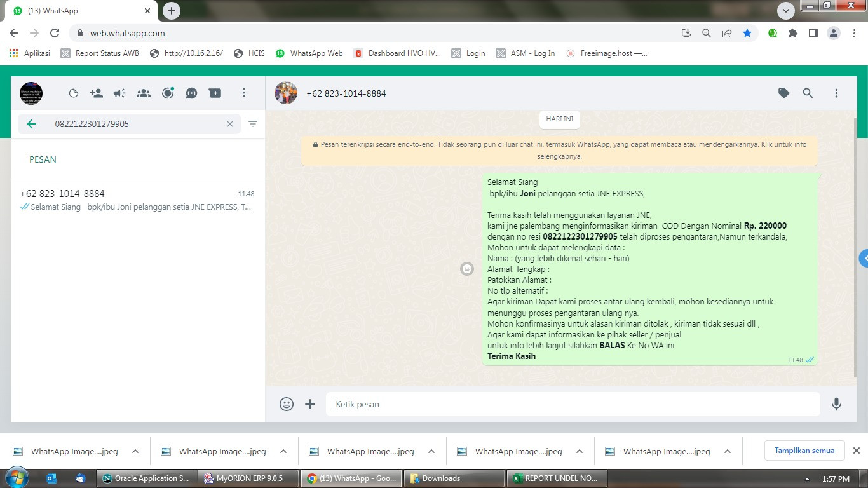Show hidden system tray icons
This screenshot has width=868, height=488.
[807, 479]
